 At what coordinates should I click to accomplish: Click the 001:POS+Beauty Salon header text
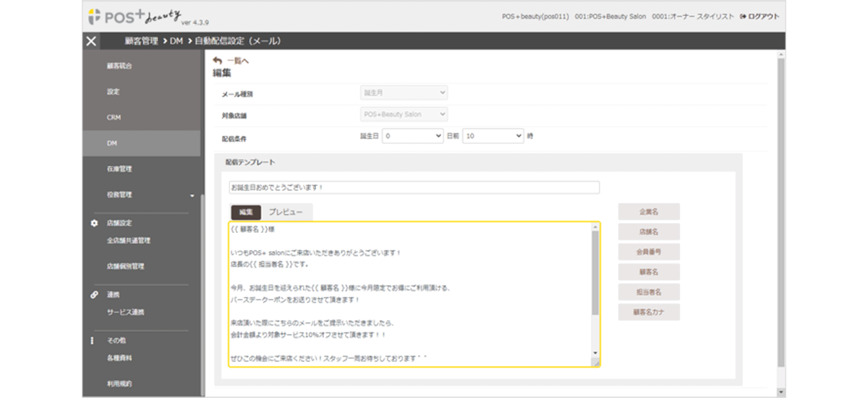(x=610, y=16)
